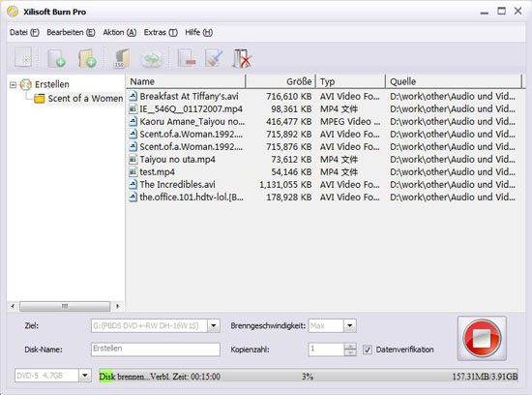The width and height of the screenshot is (532, 395).
Task: Open the Extras menu
Action: click(x=161, y=32)
